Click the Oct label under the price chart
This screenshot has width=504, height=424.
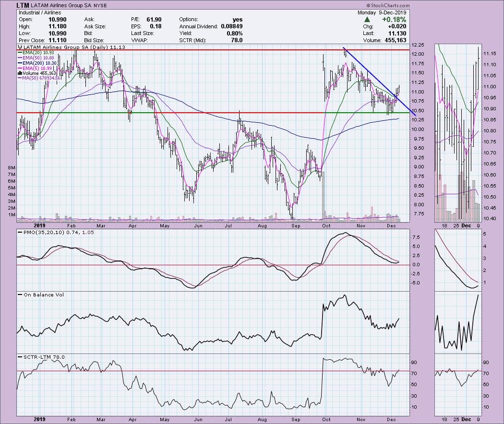point(326,225)
